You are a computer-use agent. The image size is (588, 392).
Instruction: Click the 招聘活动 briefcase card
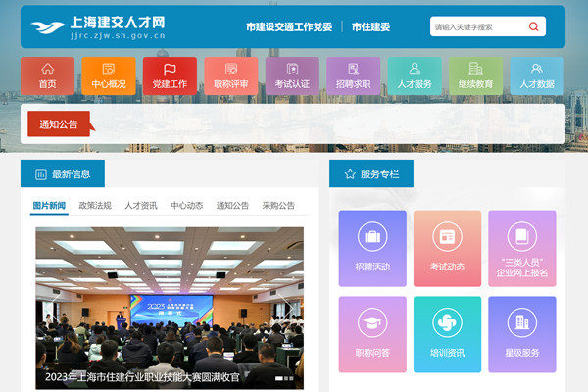[x=372, y=248]
